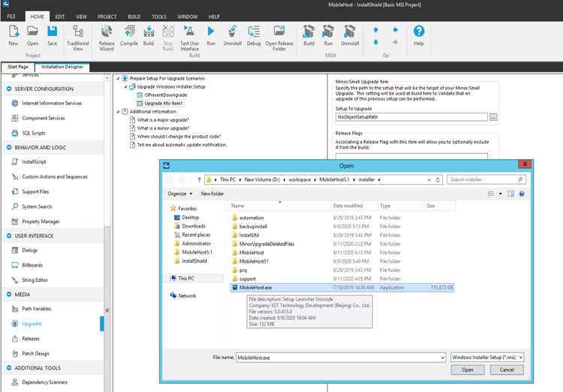Click Test User Interface icon
563x392 pixels.
pyautogui.click(x=189, y=32)
